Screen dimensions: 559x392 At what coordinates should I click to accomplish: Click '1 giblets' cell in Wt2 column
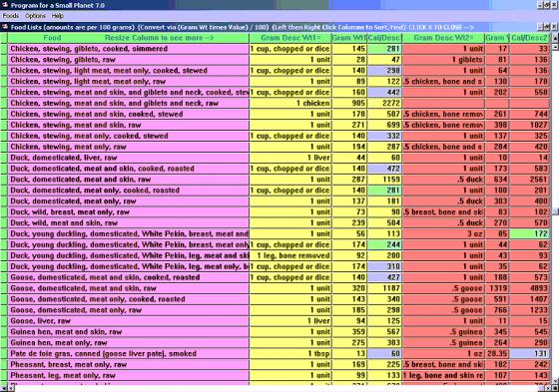[443, 60]
